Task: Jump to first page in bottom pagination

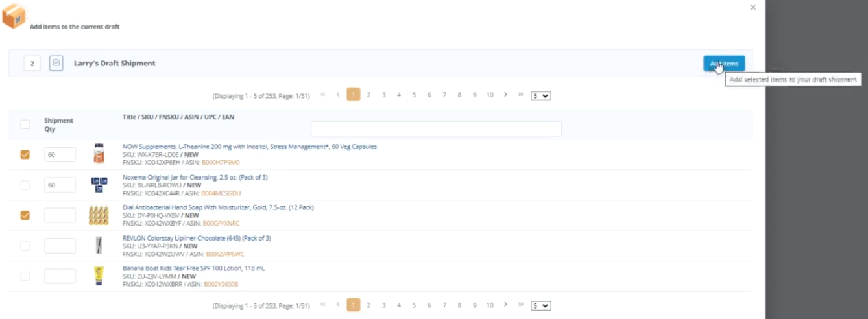Action: coord(323,305)
